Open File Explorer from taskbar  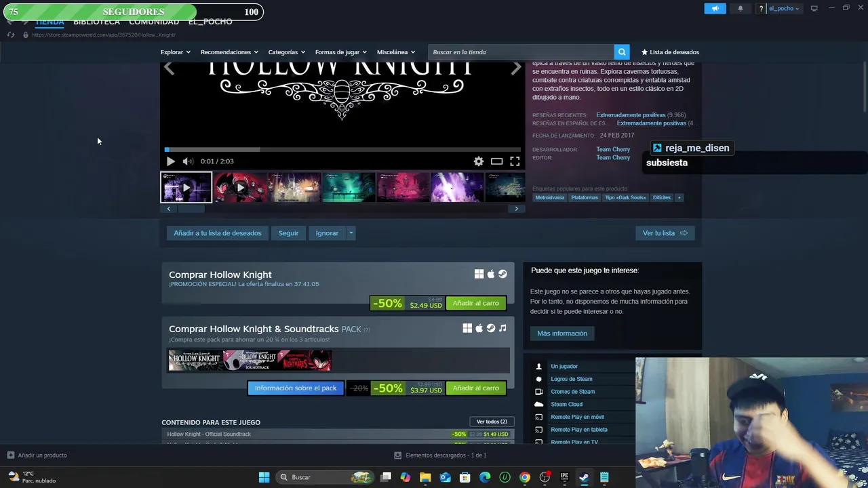(425, 477)
